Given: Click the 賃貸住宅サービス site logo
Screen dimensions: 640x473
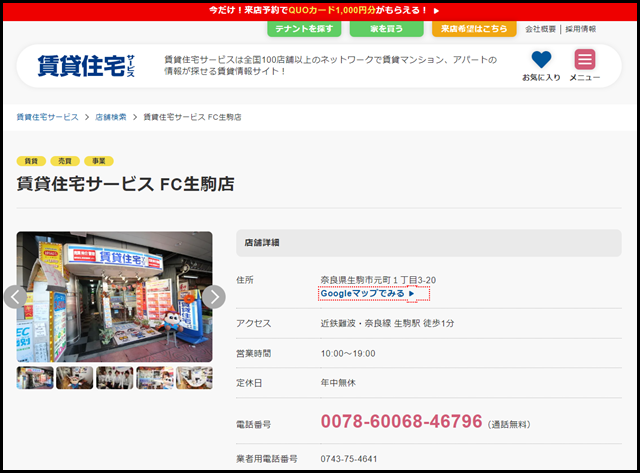Looking at the screenshot, I should tap(86, 66).
